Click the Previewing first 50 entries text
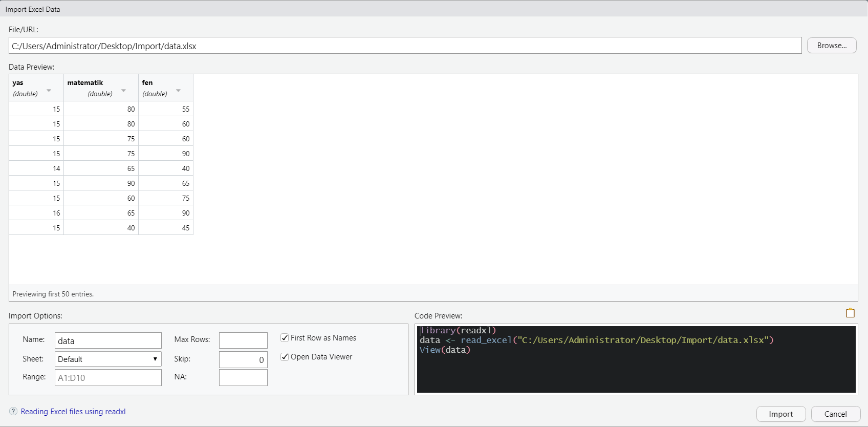Screen dimensions: 868x427 [x=53, y=294]
